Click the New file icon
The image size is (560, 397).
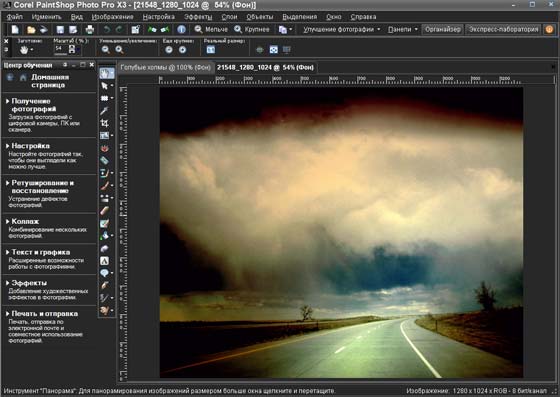click(x=15, y=30)
